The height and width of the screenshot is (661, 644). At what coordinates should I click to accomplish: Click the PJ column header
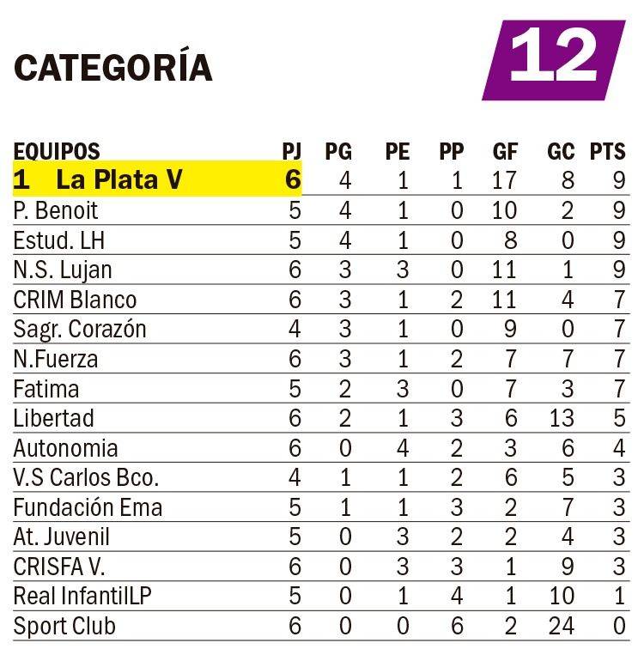click(292, 152)
